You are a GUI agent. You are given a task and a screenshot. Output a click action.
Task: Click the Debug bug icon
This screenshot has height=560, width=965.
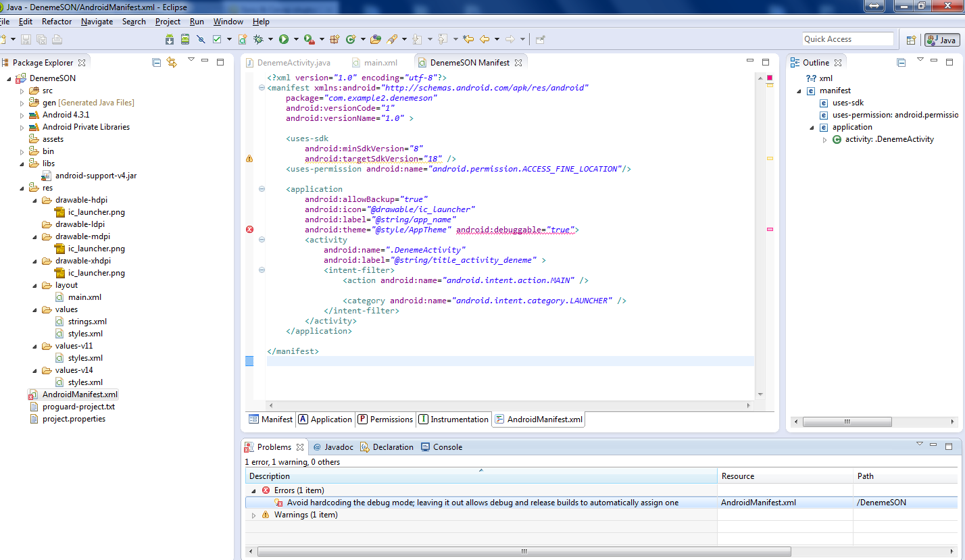pyautogui.click(x=258, y=39)
